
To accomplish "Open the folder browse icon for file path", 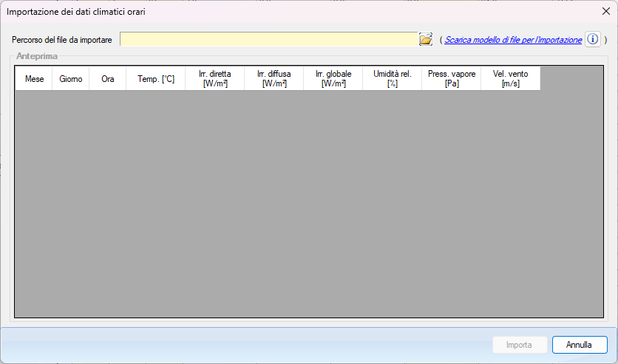I will tap(426, 39).
